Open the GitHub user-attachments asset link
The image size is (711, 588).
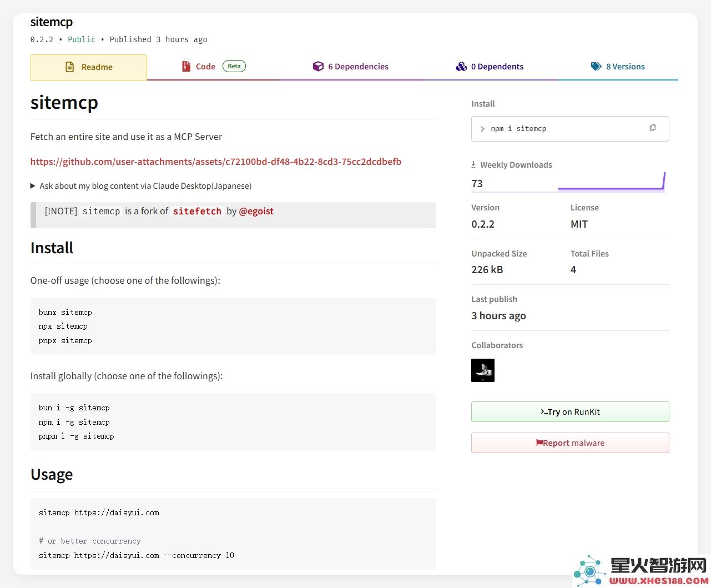pos(216,162)
